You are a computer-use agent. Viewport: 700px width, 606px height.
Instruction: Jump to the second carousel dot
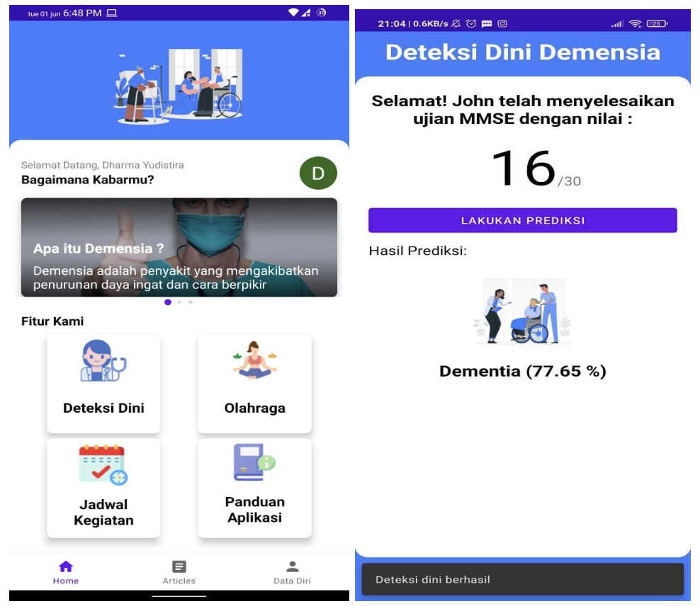point(179,302)
